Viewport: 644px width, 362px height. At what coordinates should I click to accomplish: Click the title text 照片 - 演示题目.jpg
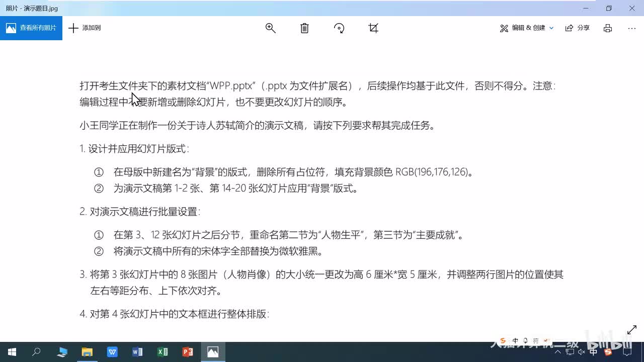(32, 8)
